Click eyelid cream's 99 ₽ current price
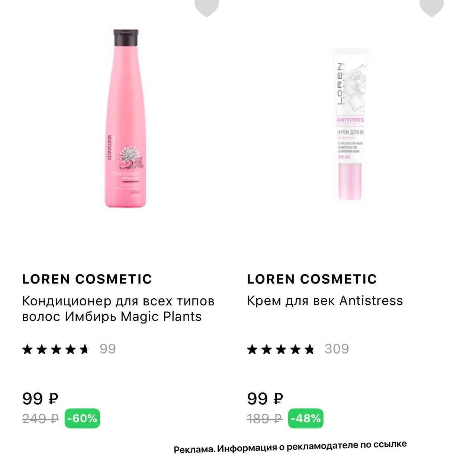The width and height of the screenshot is (476, 462). pos(265,399)
